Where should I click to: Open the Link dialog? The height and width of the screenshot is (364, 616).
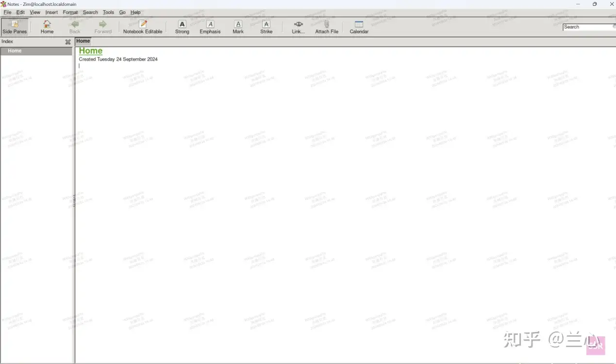pyautogui.click(x=299, y=27)
